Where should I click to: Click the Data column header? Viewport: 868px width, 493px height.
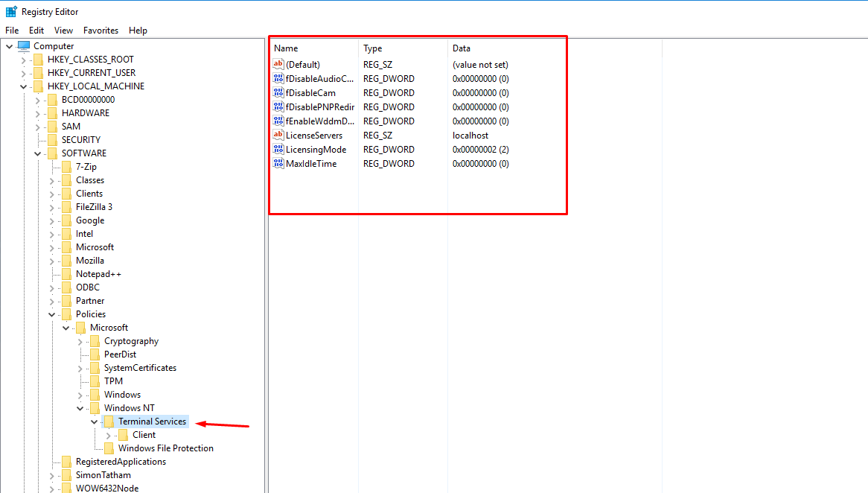click(461, 48)
